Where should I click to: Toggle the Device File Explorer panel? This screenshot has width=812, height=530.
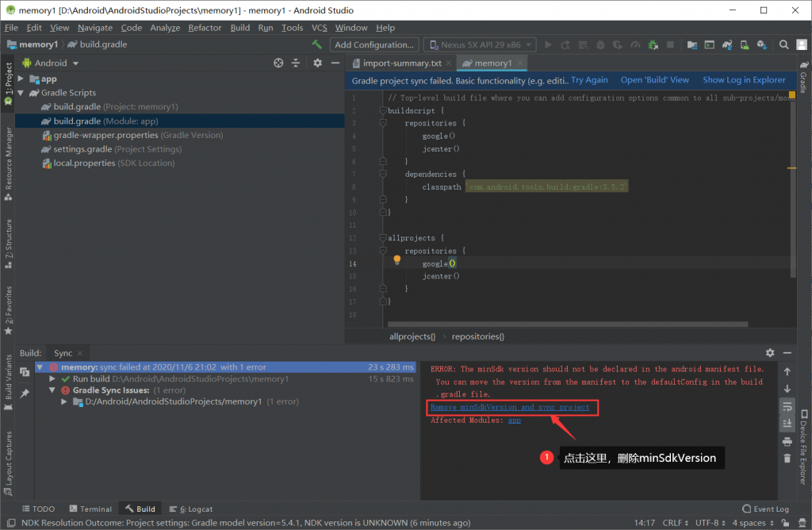tap(803, 447)
